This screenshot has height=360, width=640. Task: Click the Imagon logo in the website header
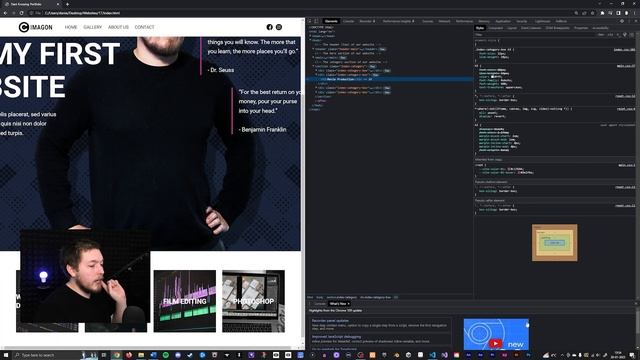coord(36,27)
